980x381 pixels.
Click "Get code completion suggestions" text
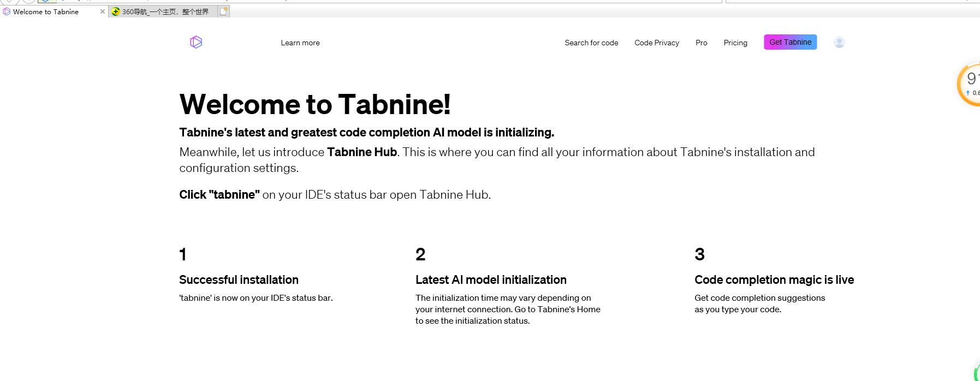(759, 297)
